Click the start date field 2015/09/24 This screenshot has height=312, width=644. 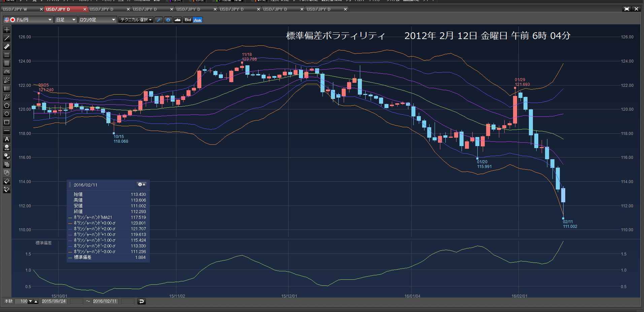click(54, 301)
